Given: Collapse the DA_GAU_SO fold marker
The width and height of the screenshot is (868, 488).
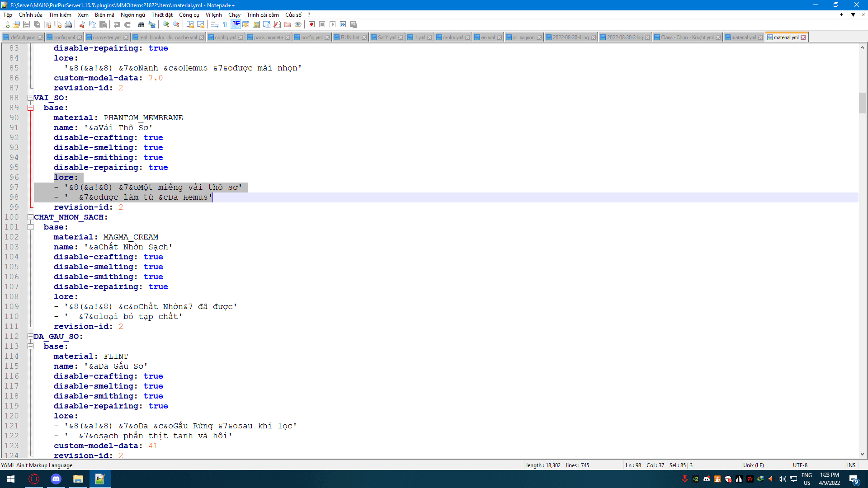Looking at the screenshot, I should click(x=30, y=337).
